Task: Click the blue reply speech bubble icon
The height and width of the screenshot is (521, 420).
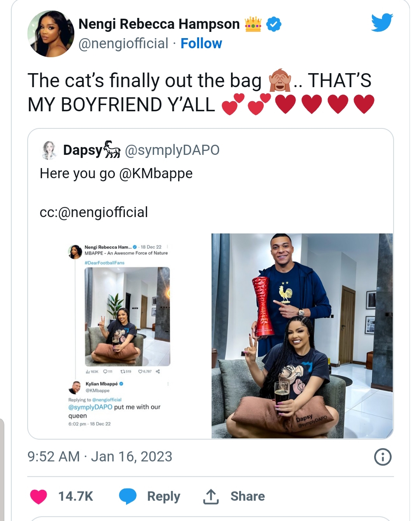Action: point(128,496)
